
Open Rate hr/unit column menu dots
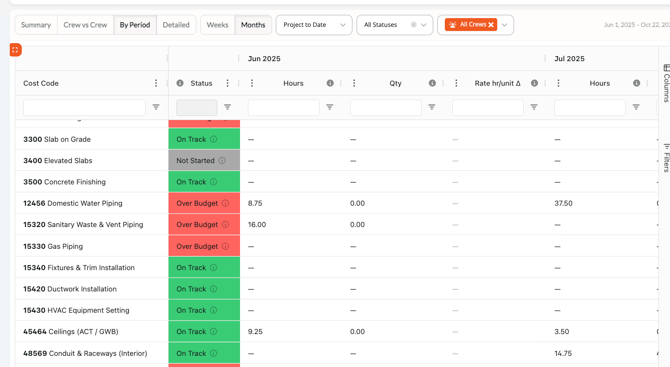456,83
